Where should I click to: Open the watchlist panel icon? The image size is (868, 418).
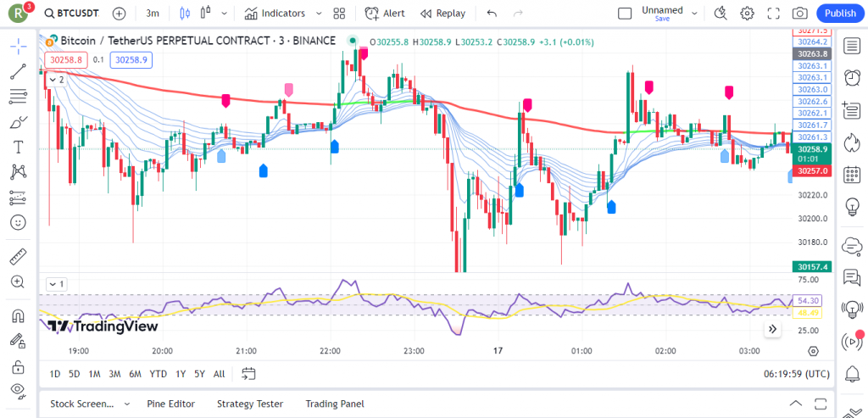[x=853, y=47]
